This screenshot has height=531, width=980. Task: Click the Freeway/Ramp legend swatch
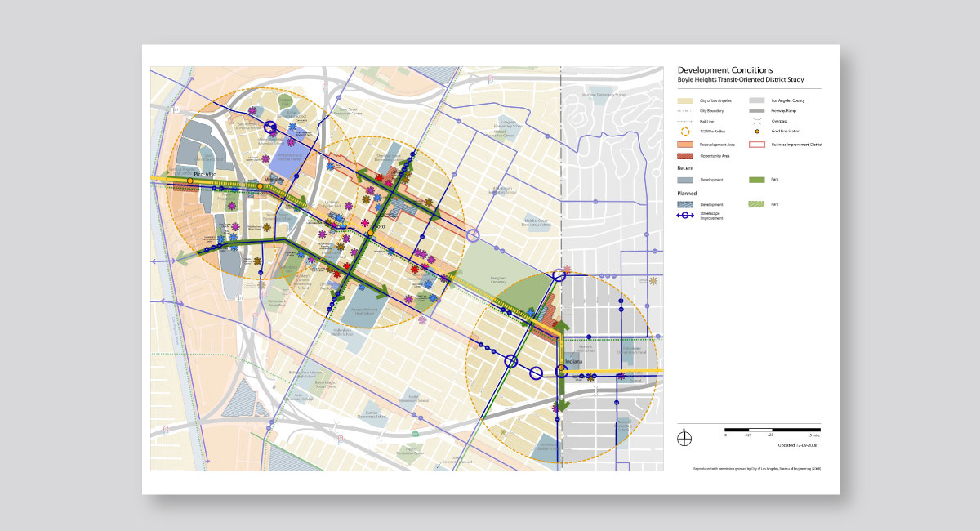757,111
